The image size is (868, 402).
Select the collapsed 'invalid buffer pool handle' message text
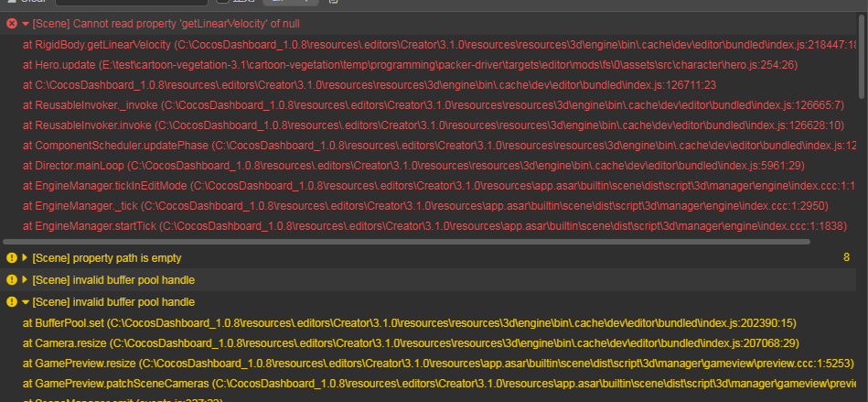[113, 280]
